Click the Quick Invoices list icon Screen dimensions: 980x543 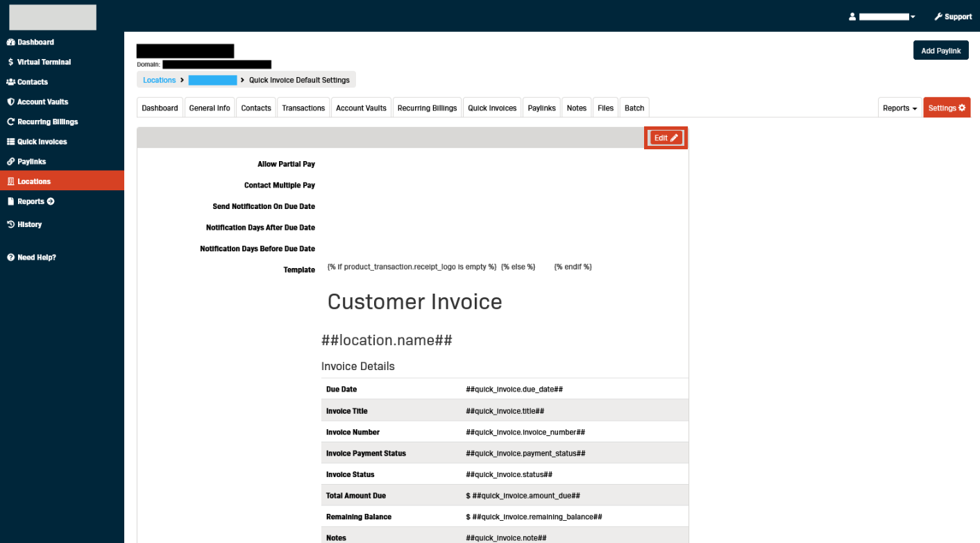pyautogui.click(x=10, y=142)
